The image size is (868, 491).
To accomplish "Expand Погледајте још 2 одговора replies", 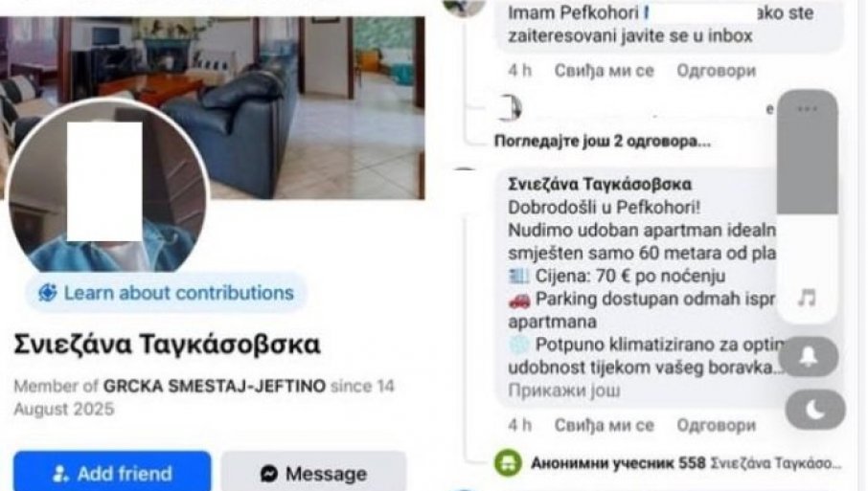I will click(603, 141).
